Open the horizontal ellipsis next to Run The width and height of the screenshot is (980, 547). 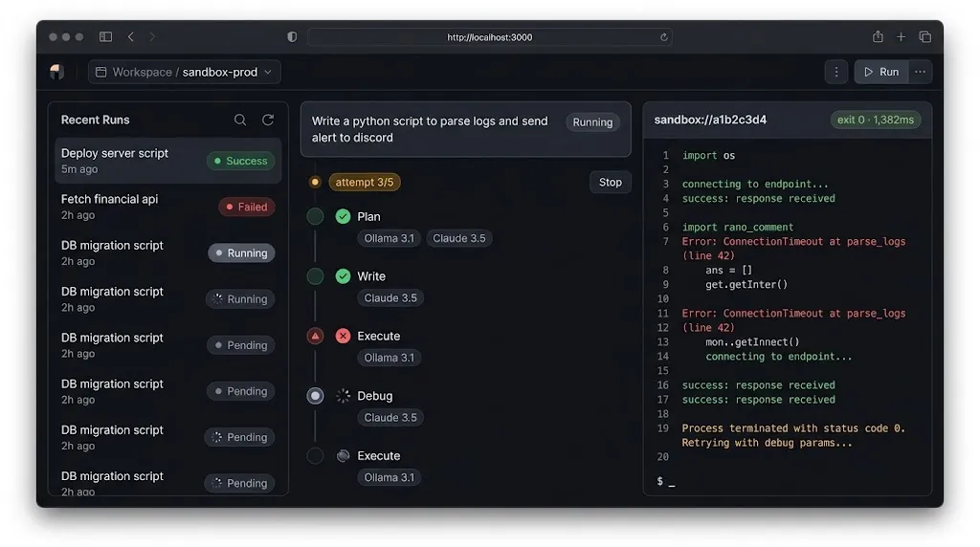[x=920, y=72]
